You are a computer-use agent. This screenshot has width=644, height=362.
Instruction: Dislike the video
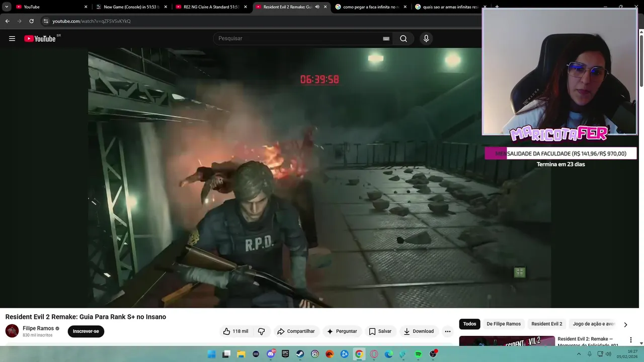(x=261, y=331)
